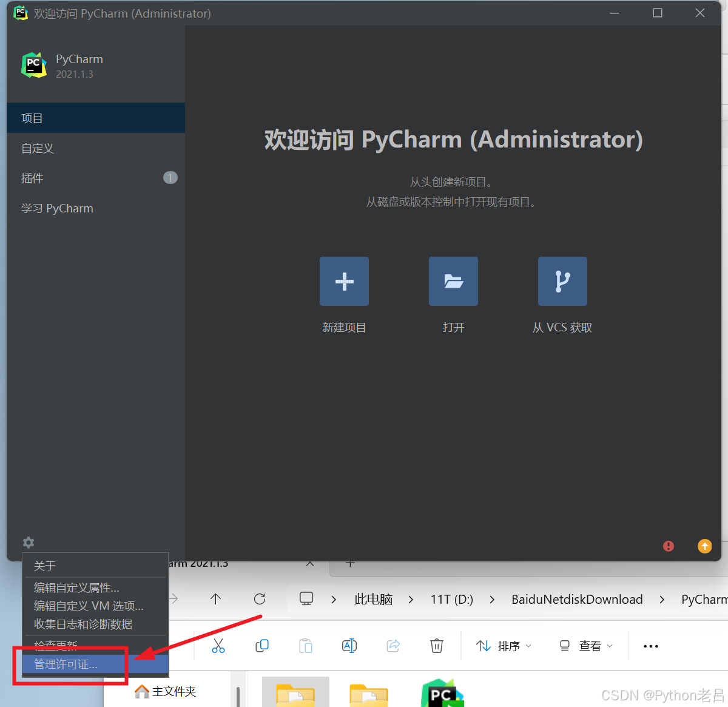Click 此电脑 in Explorer address bar
Screen dimensions: 728x707
pyautogui.click(x=373, y=600)
